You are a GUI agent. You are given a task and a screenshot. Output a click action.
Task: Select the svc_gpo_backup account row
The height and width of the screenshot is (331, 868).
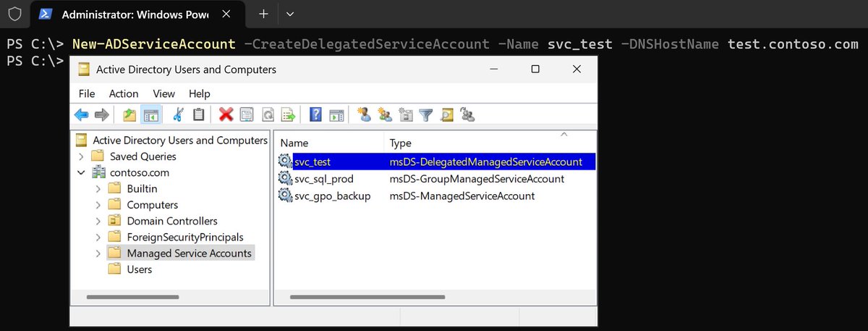436,196
